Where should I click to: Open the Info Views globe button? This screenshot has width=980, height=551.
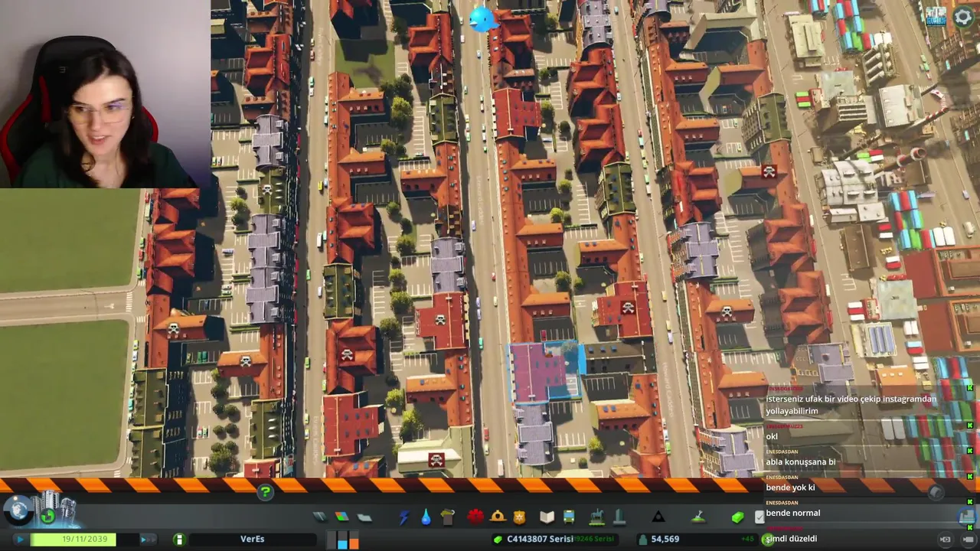click(x=17, y=511)
